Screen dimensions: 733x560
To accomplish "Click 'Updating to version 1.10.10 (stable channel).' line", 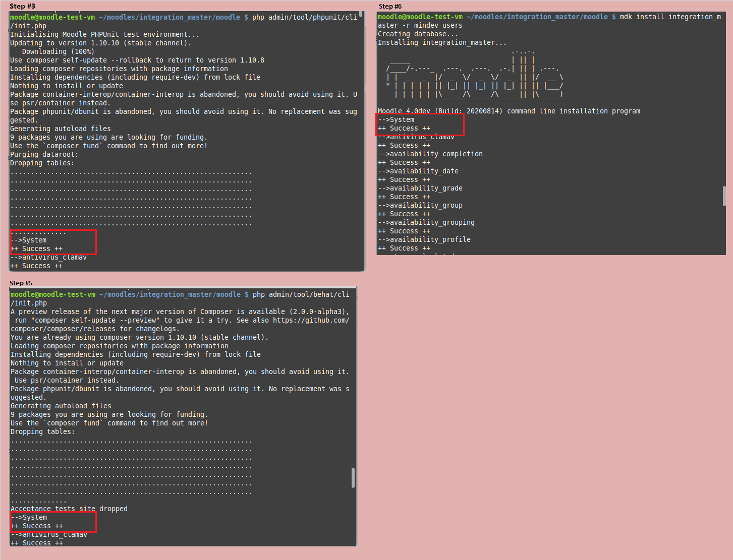I will 101,43.
